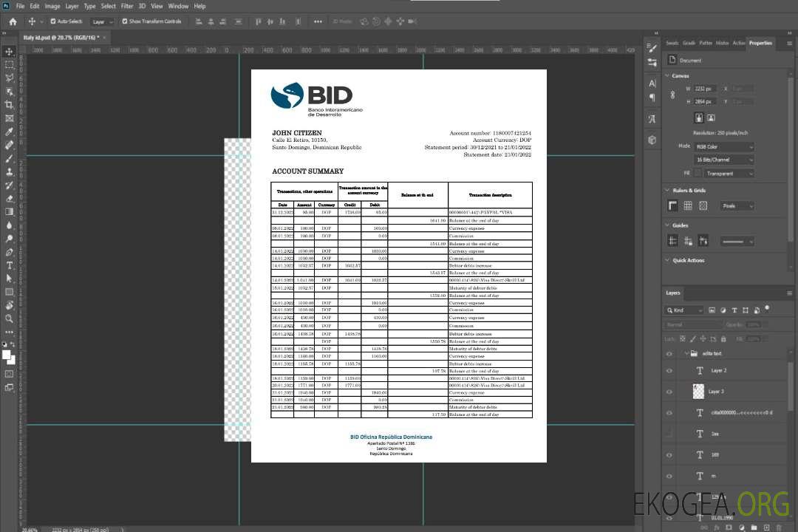
Task: Select the Lasso tool
Action: tap(9, 78)
